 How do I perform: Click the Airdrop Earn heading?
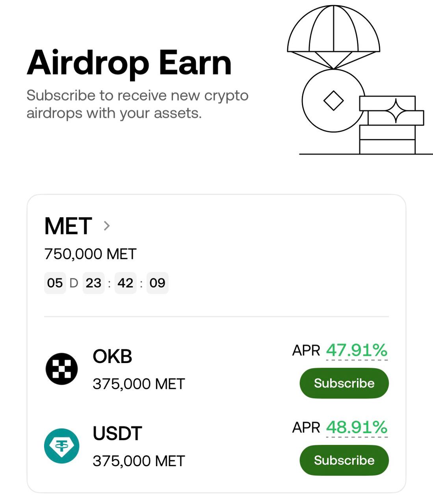coord(129,63)
